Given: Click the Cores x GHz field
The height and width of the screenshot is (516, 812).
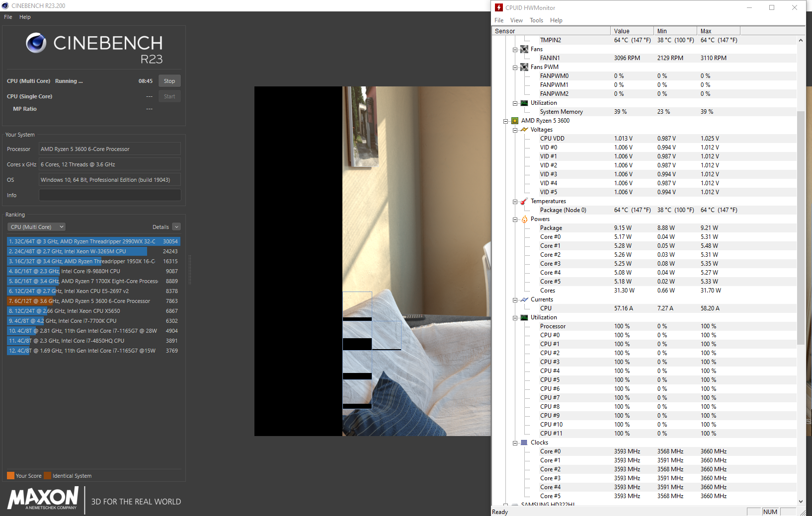Looking at the screenshot, I should coord(110,164).
